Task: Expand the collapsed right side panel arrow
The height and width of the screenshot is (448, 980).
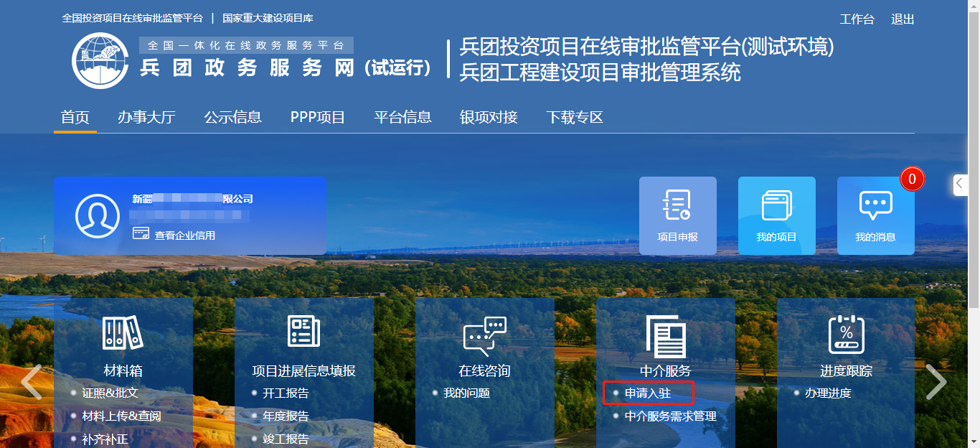Action: tap(959, 185)
